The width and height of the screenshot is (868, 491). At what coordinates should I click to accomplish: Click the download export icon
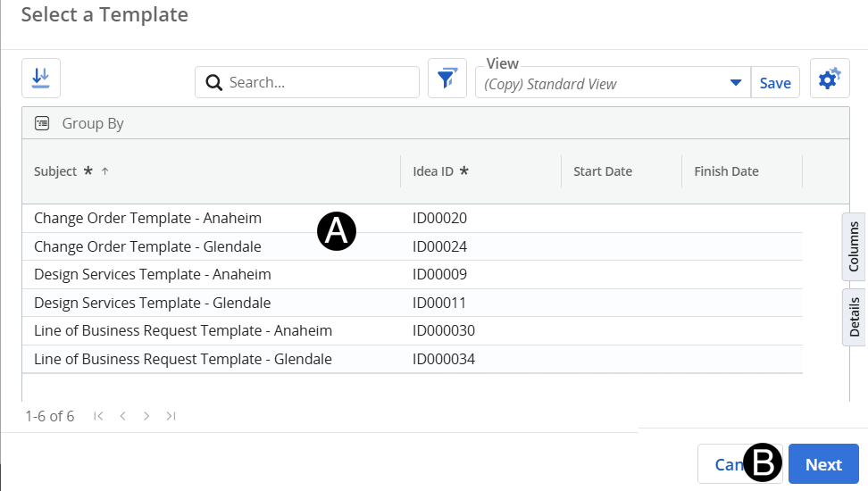41,79
